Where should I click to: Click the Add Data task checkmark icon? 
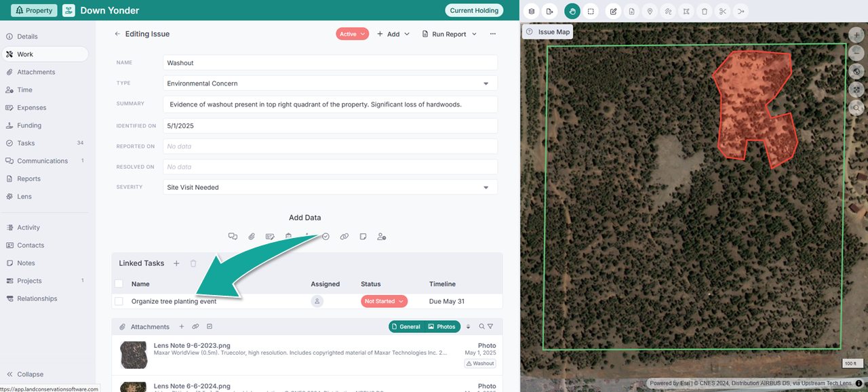click(325, 237)
